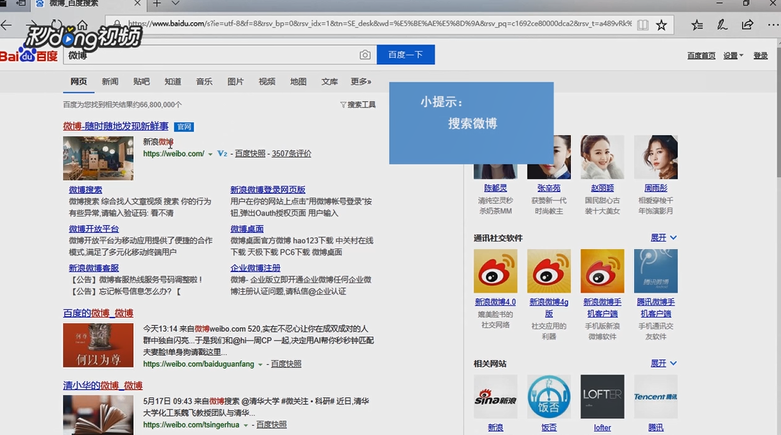The height and width of the screenshot is (435, 781).
Task: Open the 新浪微博客服 link
Action: pos(94,268)
